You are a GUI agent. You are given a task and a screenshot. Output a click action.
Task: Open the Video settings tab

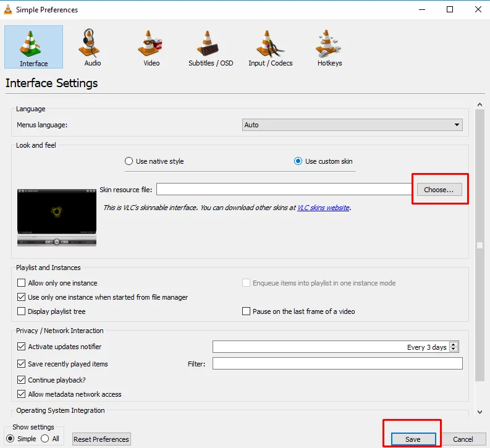(151, 47)
